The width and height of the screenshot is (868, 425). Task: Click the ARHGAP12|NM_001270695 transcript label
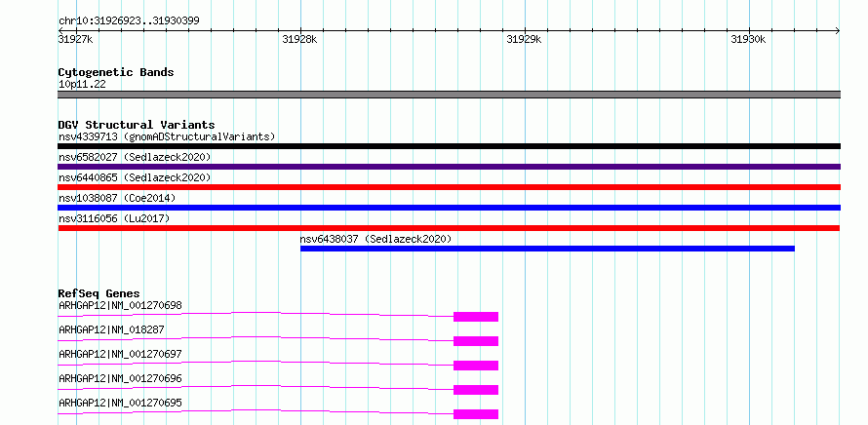tap(120, 403)
